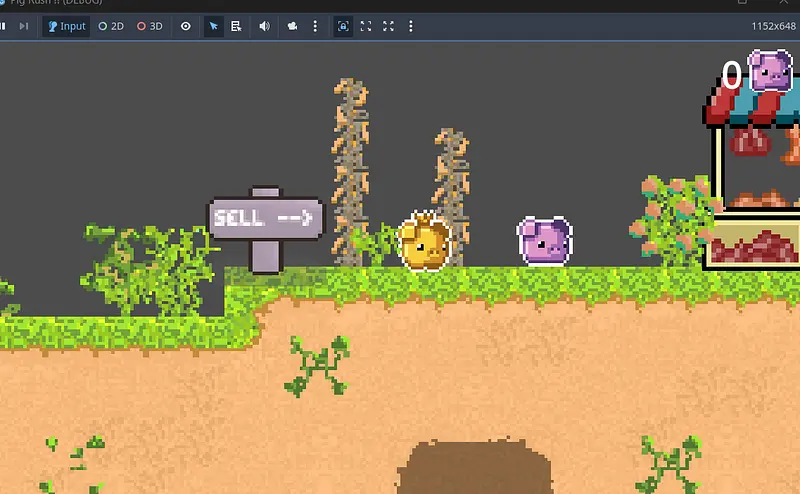Click the golden crowned pig
The image size is (800, 494).
[x=424, y=243]
